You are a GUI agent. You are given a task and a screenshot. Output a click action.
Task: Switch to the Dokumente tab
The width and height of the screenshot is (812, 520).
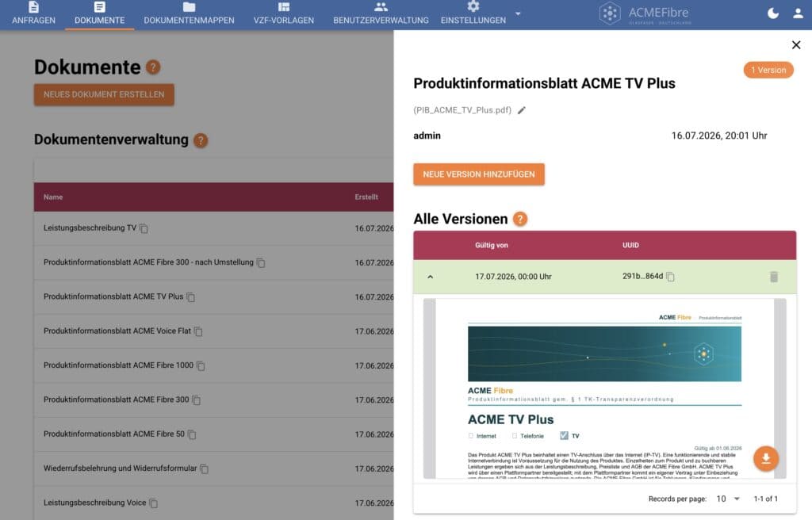[99, 14]
